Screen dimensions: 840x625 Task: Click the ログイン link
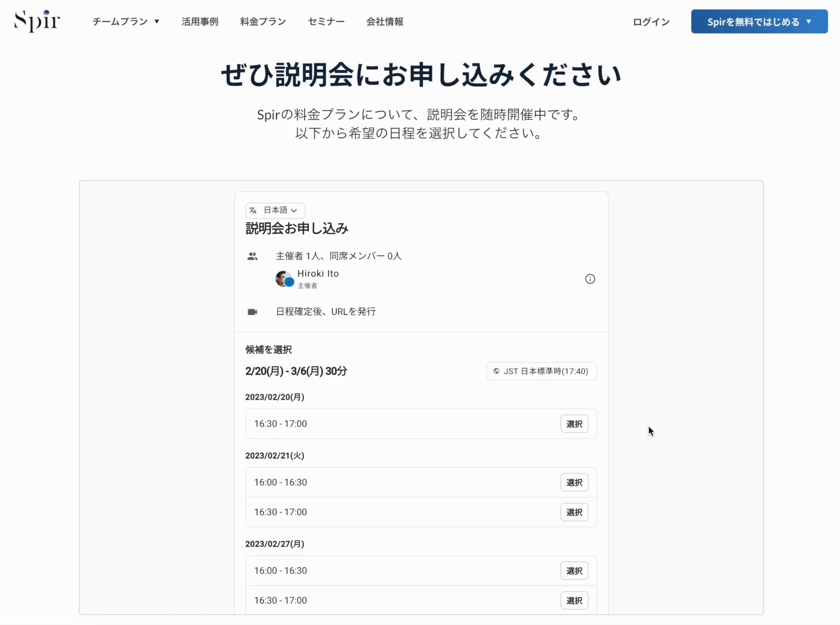coord(650,21)
